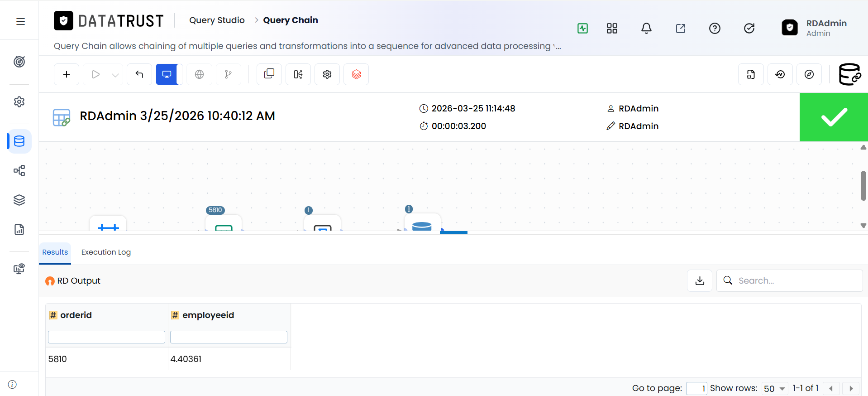Open the hamburger navigation menu
This screenshot has width=868, height=396.
(20, 21)
